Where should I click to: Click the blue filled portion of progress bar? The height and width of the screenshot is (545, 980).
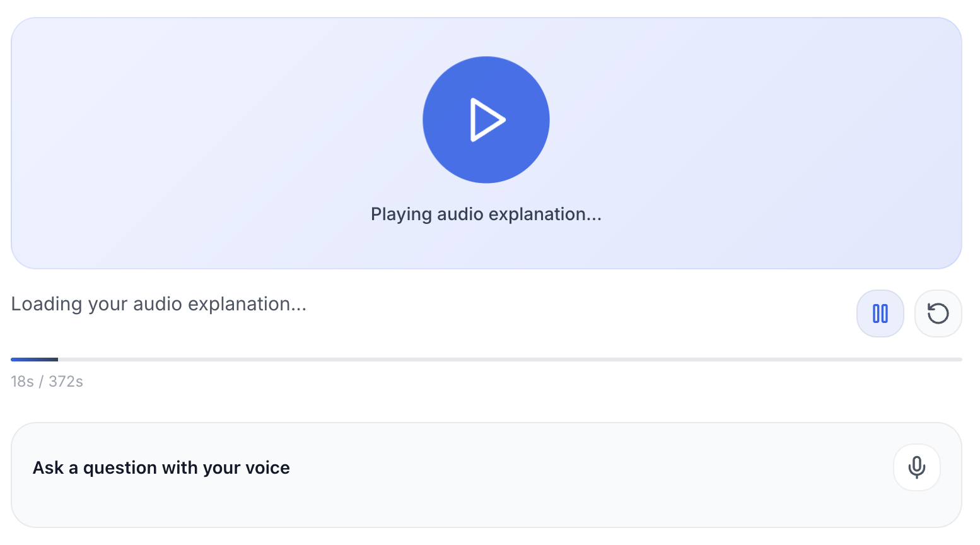pos(34,360)
